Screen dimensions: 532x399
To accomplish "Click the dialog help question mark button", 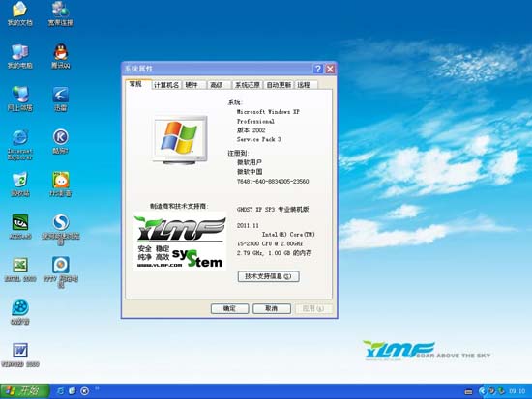I will [318, 69].
